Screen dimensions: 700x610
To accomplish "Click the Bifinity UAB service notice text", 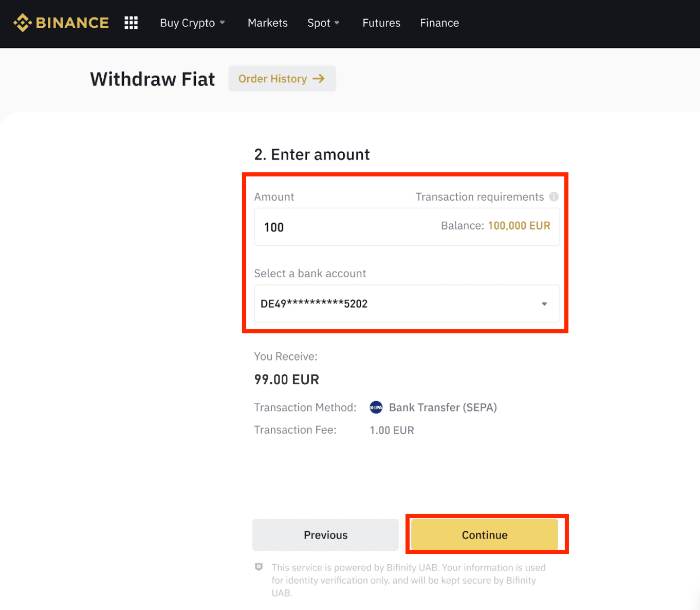I will click(409, 580).
